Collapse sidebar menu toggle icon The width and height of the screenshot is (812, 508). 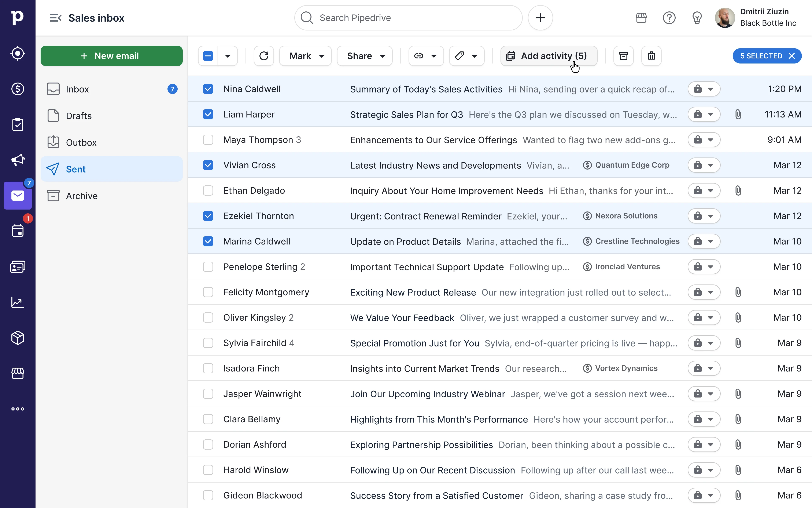[55, 18]
